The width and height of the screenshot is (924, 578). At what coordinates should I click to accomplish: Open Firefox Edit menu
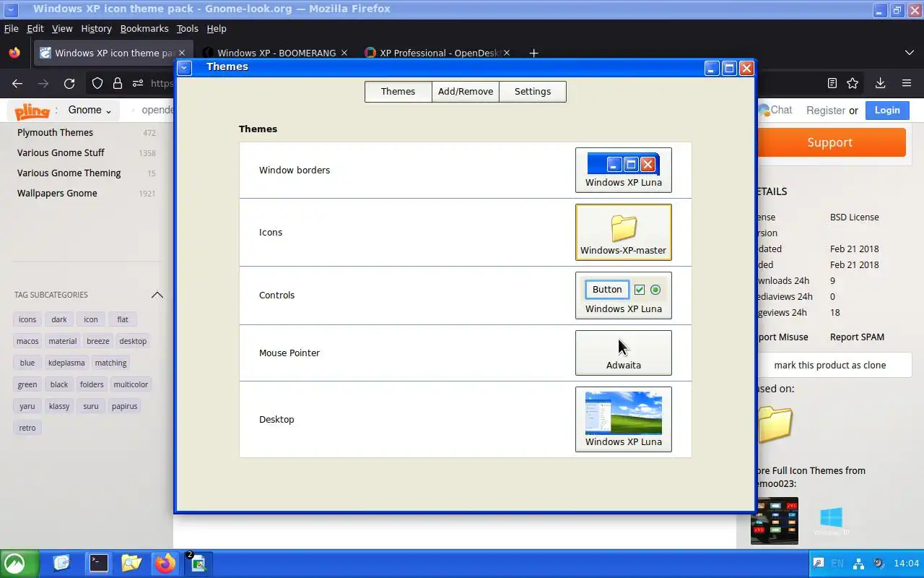point(35,28)
